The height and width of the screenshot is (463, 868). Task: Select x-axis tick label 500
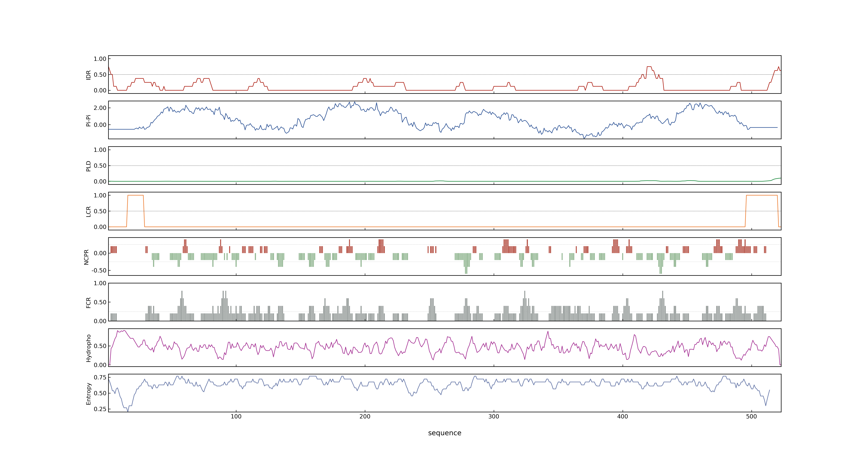tap(751, 416)
